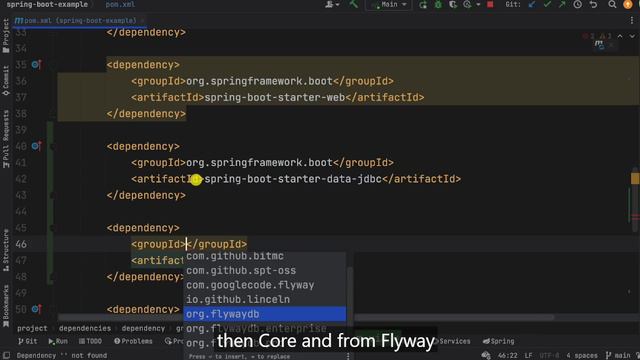Click the Git Rollback undo icon
Viewport: 640px width, 360px height.
coord(593,4)
